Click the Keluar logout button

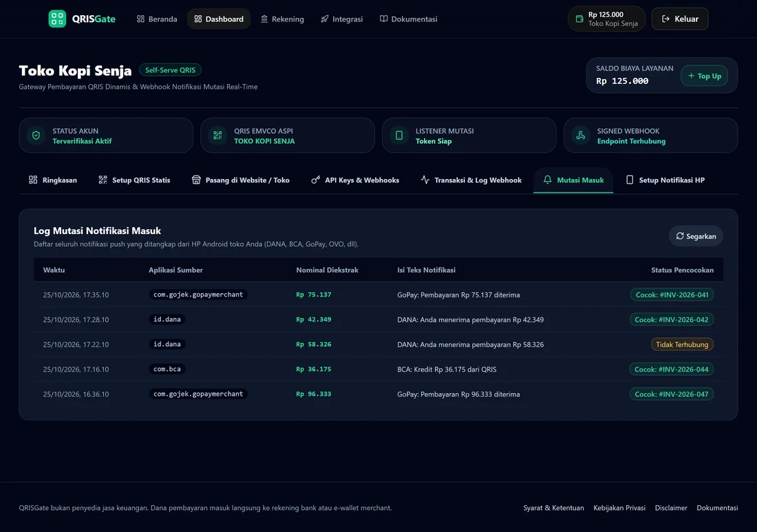(x=680, y=19)
